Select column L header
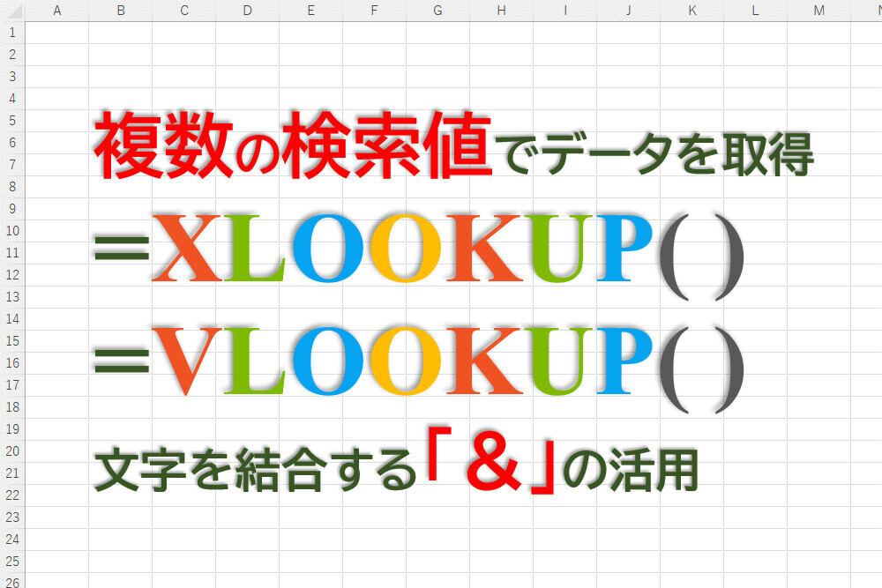The height and width of the screenshot is (588, 882). (x=756, y=11)
